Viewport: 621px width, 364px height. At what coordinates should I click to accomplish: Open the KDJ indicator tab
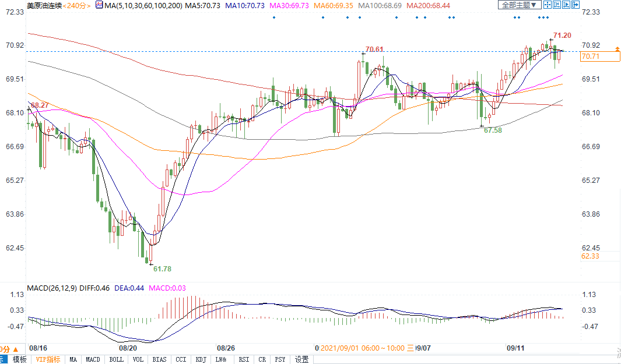[x=201, y=359]
